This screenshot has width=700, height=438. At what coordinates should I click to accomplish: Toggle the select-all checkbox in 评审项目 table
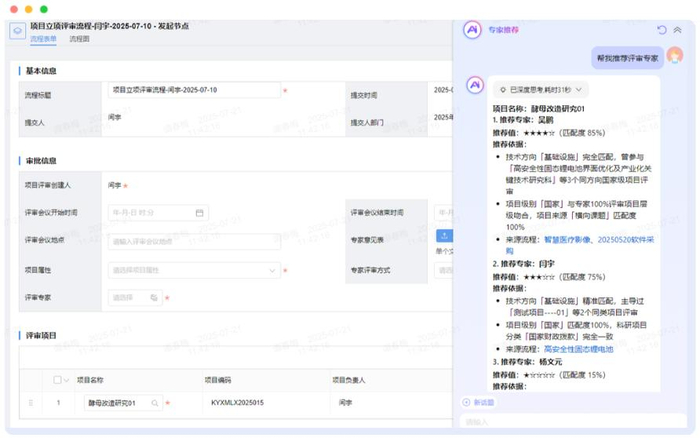[x=57, y=380]
